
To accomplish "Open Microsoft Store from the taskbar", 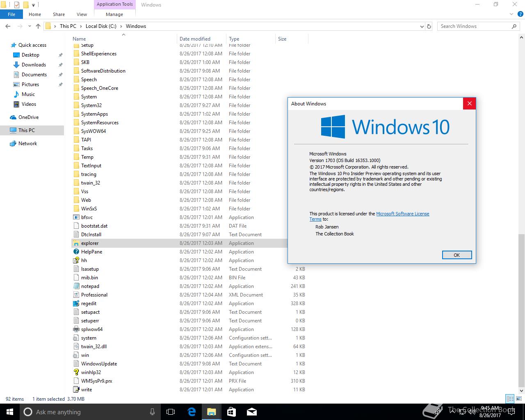I will click(231, 412).
